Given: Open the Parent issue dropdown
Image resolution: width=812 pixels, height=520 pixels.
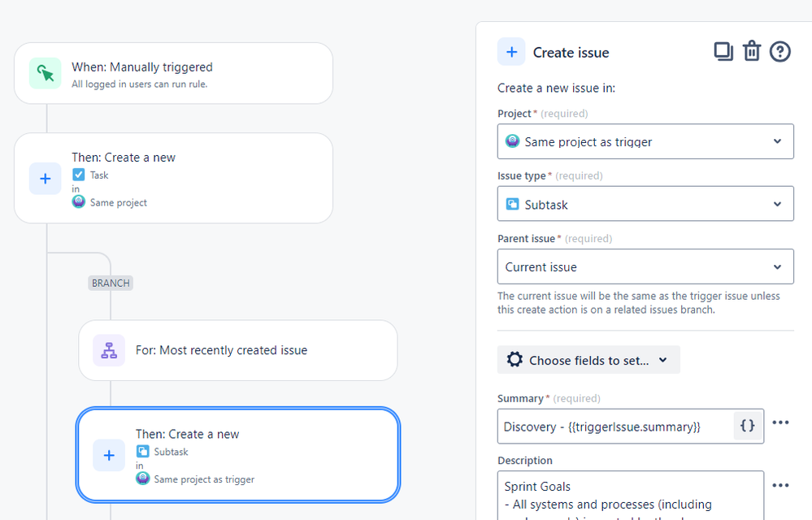Looking at the screenshot, I should click(x=645, y=266).
